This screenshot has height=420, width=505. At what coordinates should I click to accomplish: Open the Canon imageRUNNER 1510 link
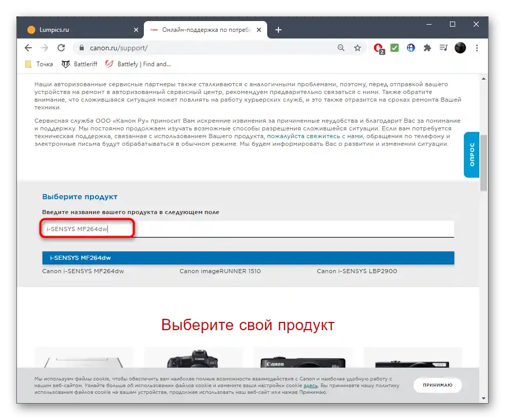pyautogui.click(x=220, y=271)
